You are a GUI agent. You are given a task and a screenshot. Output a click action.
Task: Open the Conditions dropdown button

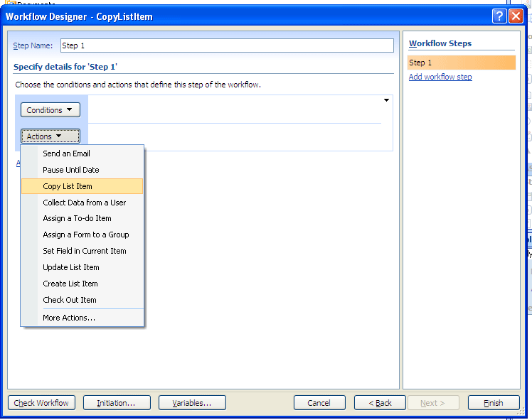[50, 110]
